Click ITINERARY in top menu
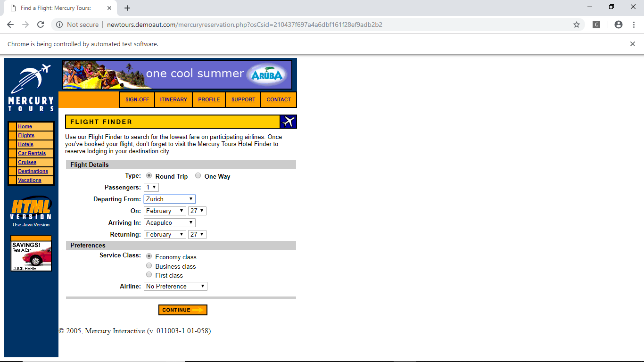Image resolution: width=644 pixels, height=362 pixels. pos(173,99)
